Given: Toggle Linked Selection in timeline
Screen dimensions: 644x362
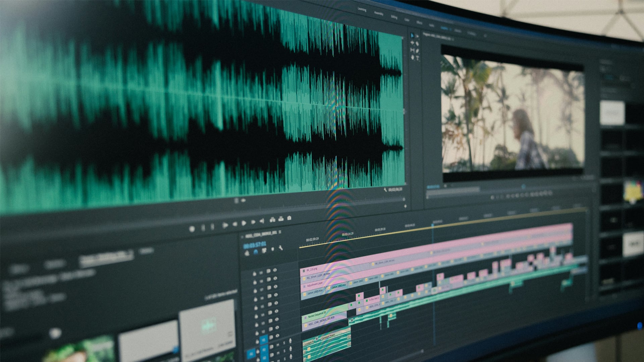Looking at the screenshot, I should pos(264,250).
